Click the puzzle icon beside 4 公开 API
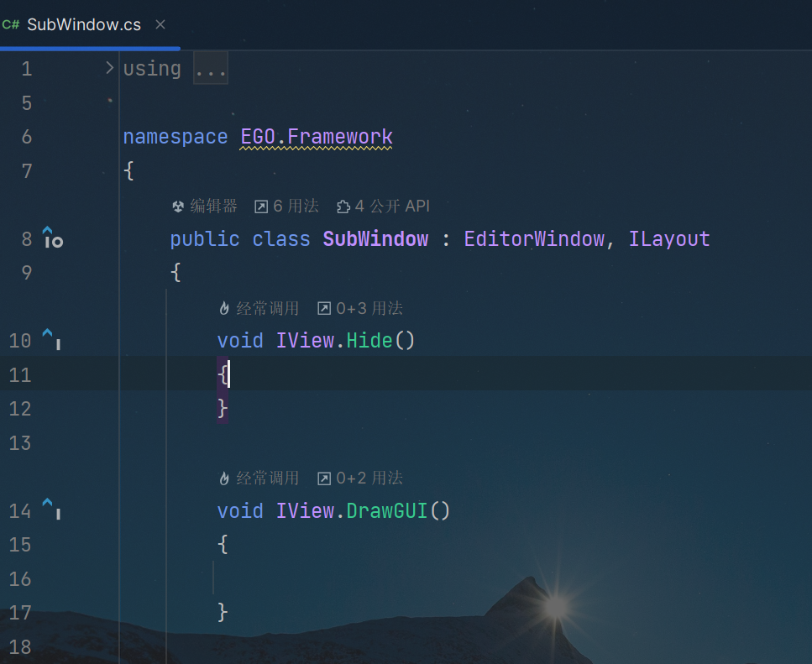Viewport: 812px width, 664px height. tap(343, 207)
